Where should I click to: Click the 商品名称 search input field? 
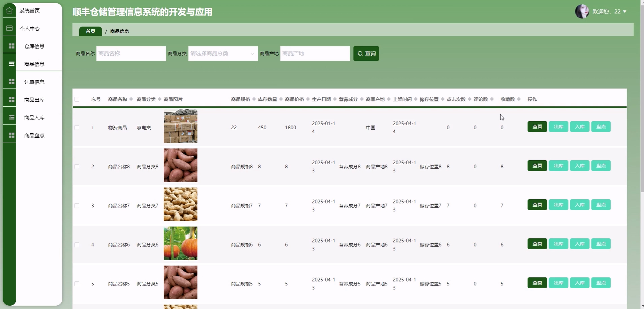point(131,53)
